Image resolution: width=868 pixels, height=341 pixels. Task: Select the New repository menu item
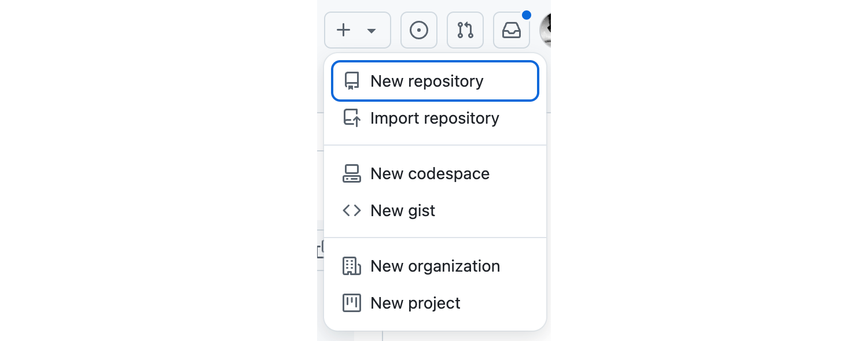click(427, 81)
